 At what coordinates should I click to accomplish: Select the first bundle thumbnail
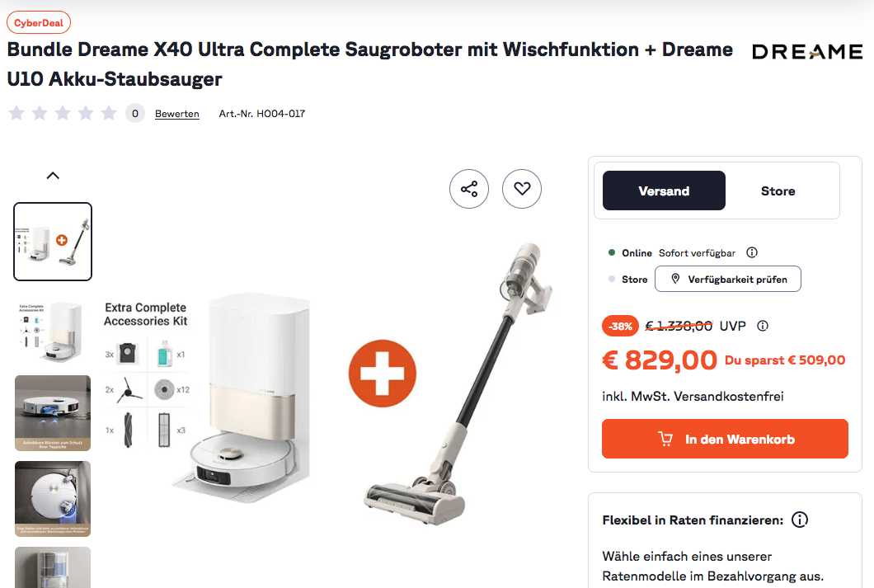(53, 242)
